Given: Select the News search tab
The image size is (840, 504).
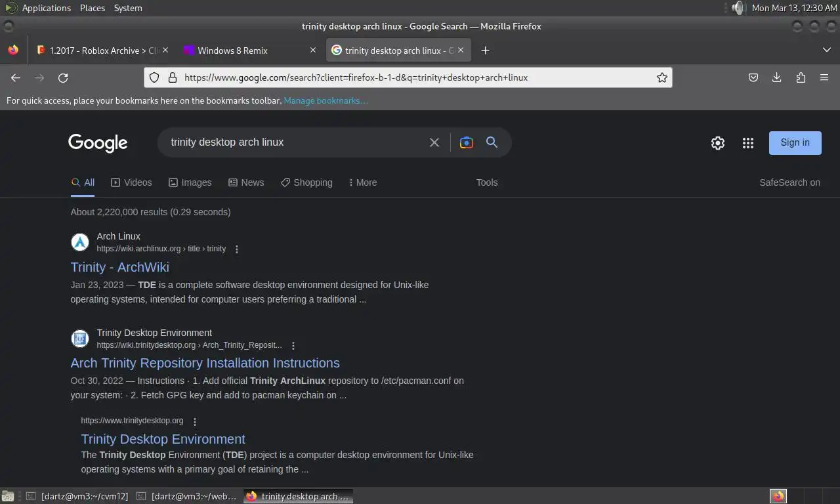Looking at the screenshot, I should (x=246, y=182).
